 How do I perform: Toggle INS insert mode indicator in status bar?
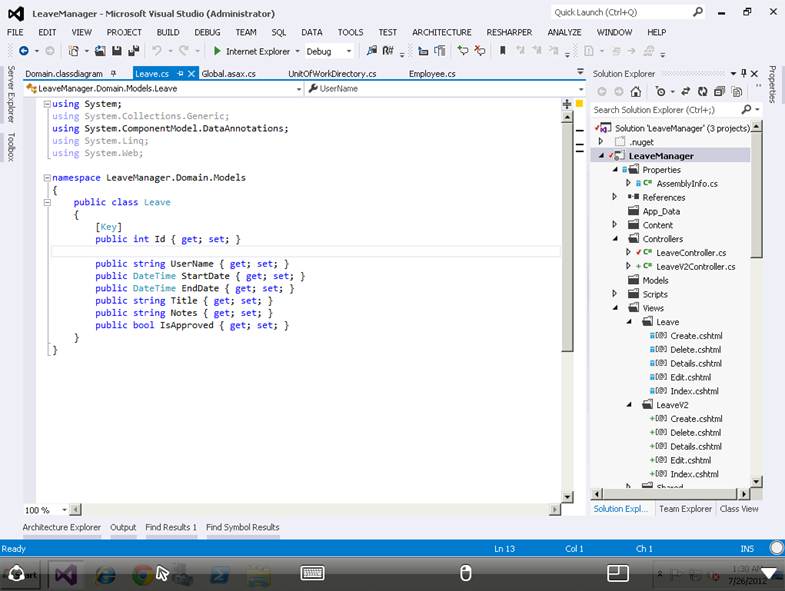click(x=747, y=549)
